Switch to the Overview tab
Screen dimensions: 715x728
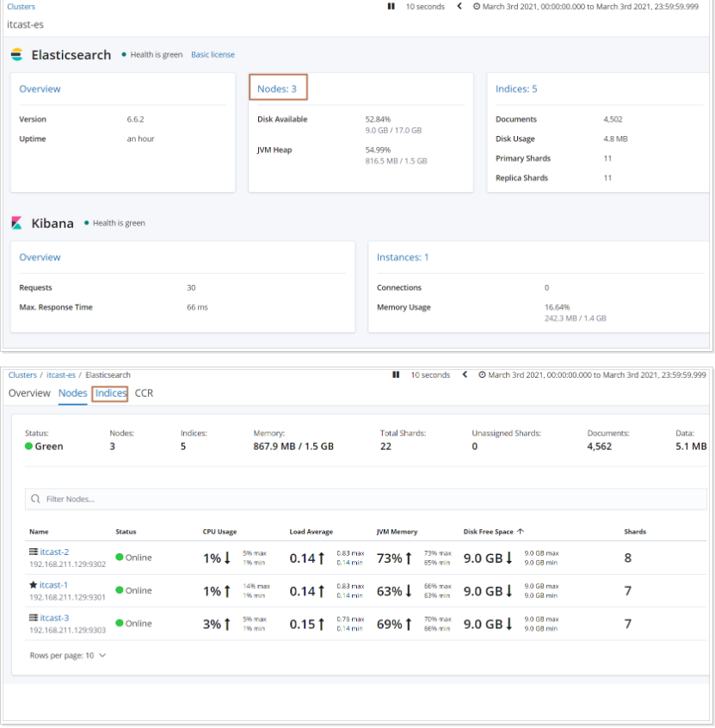pos(29,392)
